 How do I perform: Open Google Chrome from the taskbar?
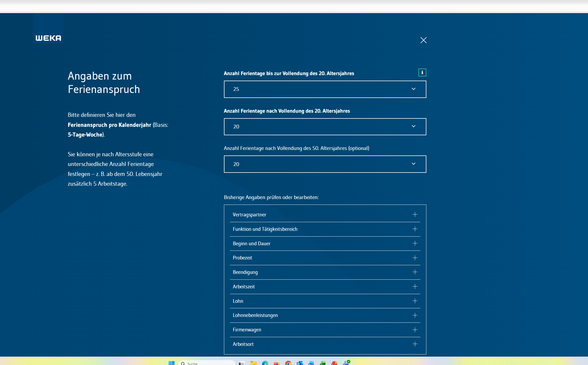[288, 363]
